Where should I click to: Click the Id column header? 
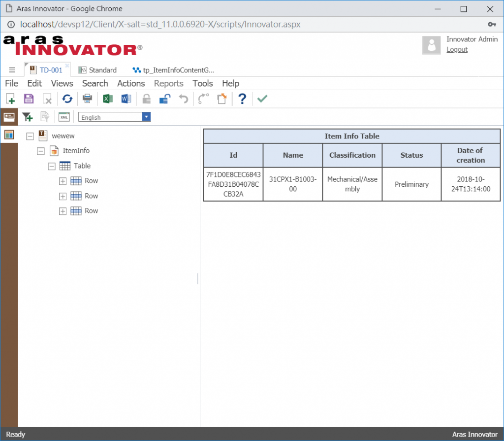tap(233, 155)
